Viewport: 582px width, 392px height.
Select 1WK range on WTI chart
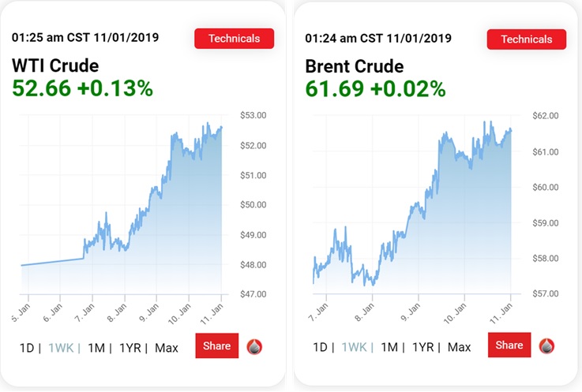62,348
